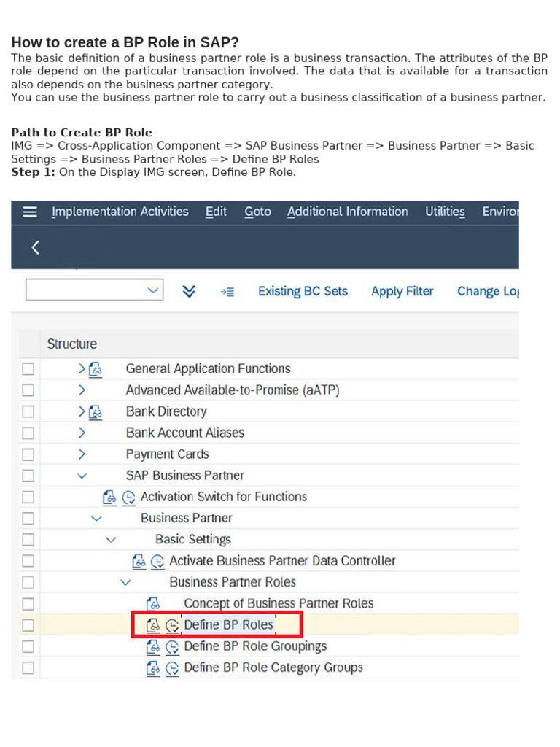
Task: Select Define BP Role Category Groups text
Action: [x=273, y=668]
